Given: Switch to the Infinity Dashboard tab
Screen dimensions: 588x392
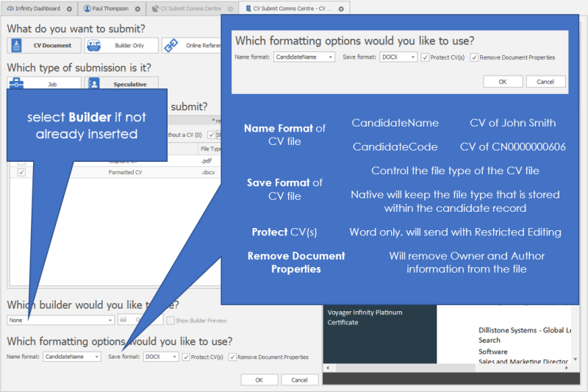Looking at the screenshot, I should (35, 9).
